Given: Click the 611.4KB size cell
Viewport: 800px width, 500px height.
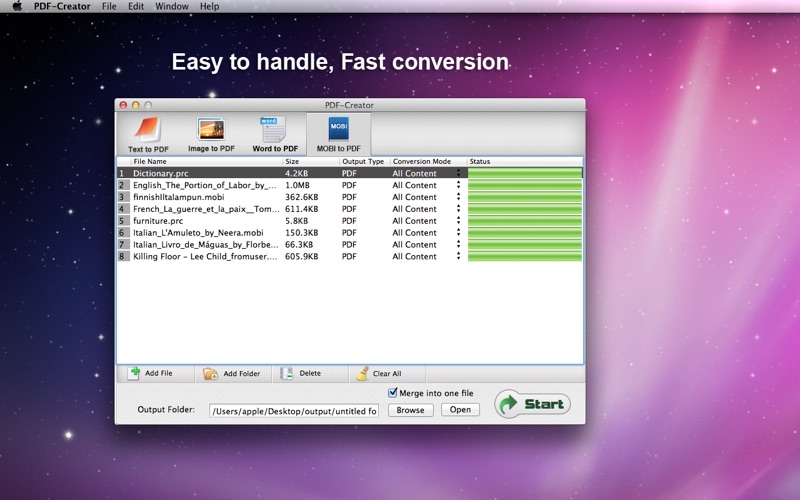Looking at the screenshot, I should (x=301, y=209).
